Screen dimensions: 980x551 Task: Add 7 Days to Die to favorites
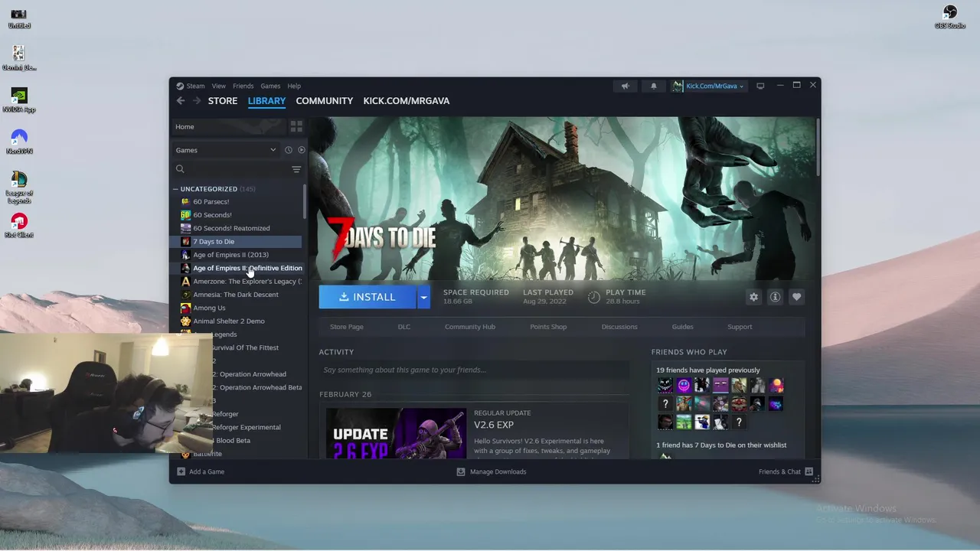coord(796,297)
